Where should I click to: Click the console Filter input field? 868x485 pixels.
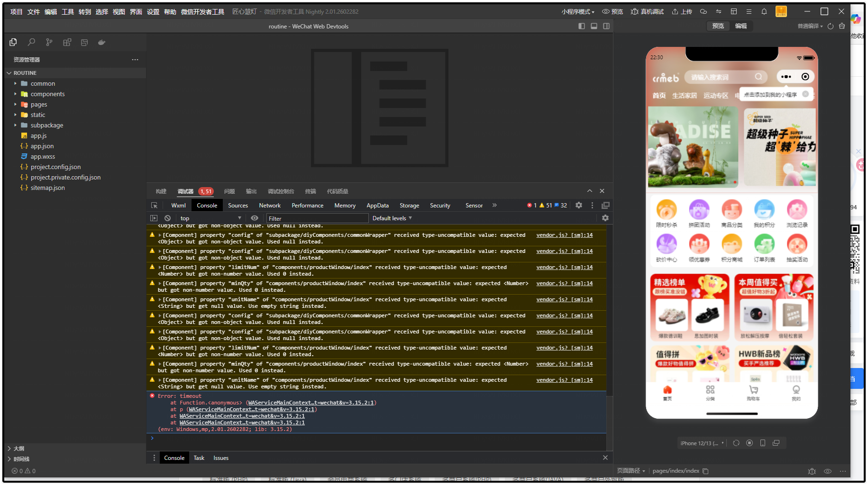click(x=317, y=218)
